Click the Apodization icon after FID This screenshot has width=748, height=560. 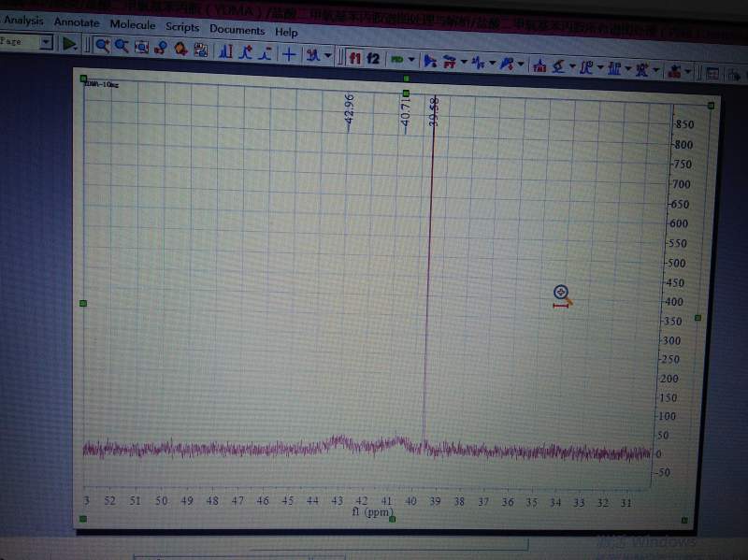(x=430, y=61)
